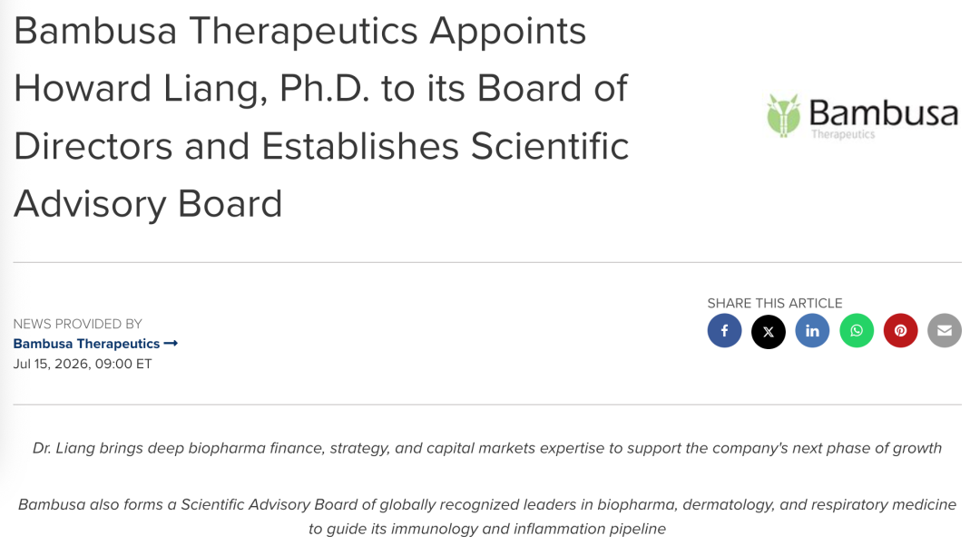Screen dimensions: 980x555
Task: Email this article using envelope icon
Action: (945, 331)
